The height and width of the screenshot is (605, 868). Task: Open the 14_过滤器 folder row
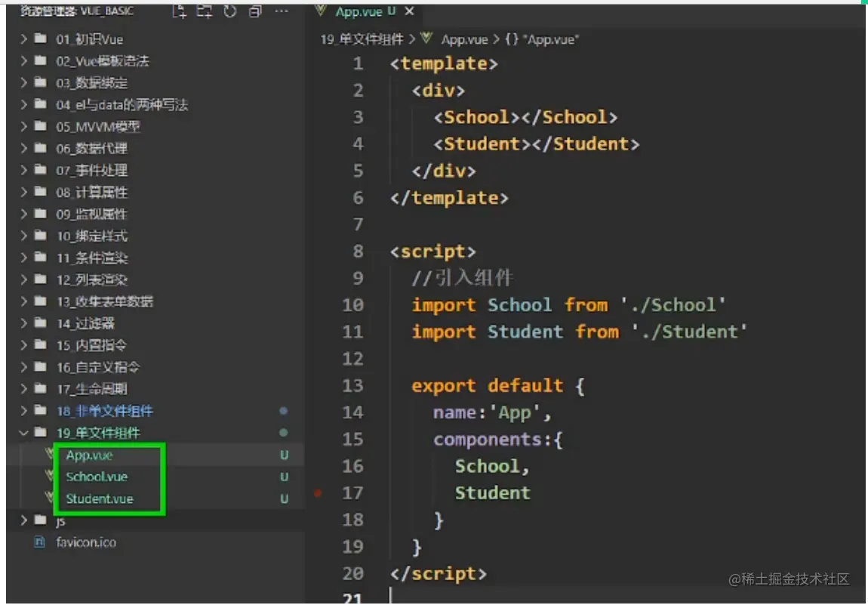[155, 323]
